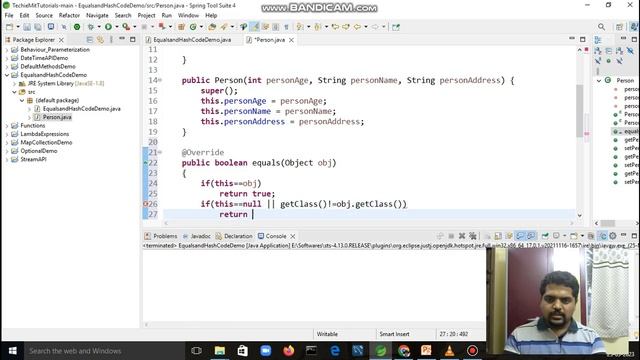Image resolution: width=640 pixels, height=360 pixels.
Task: Click Remove All Terminated Launches in Console
Action: 473,236
